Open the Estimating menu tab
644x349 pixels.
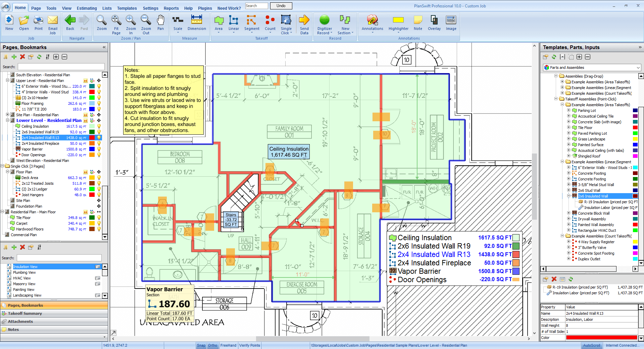pyautogui.click(x=87, y=8)
